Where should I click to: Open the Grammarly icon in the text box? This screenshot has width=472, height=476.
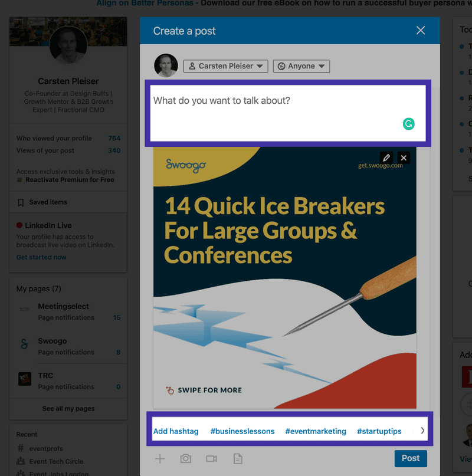point(408,124)
